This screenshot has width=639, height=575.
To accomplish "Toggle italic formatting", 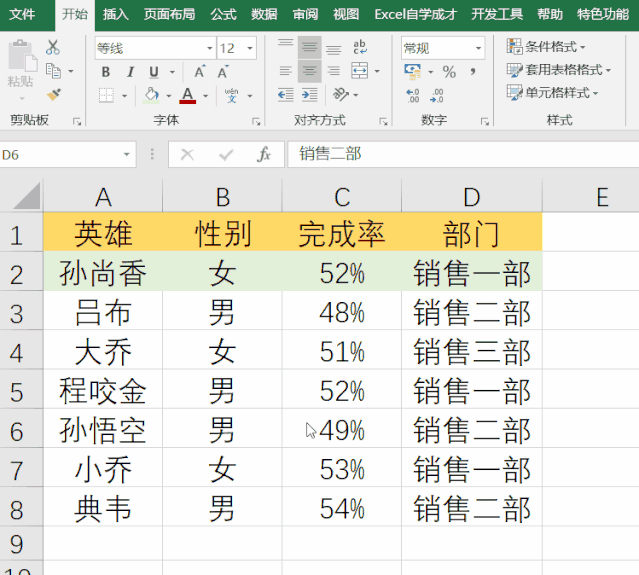I will 130,72.
